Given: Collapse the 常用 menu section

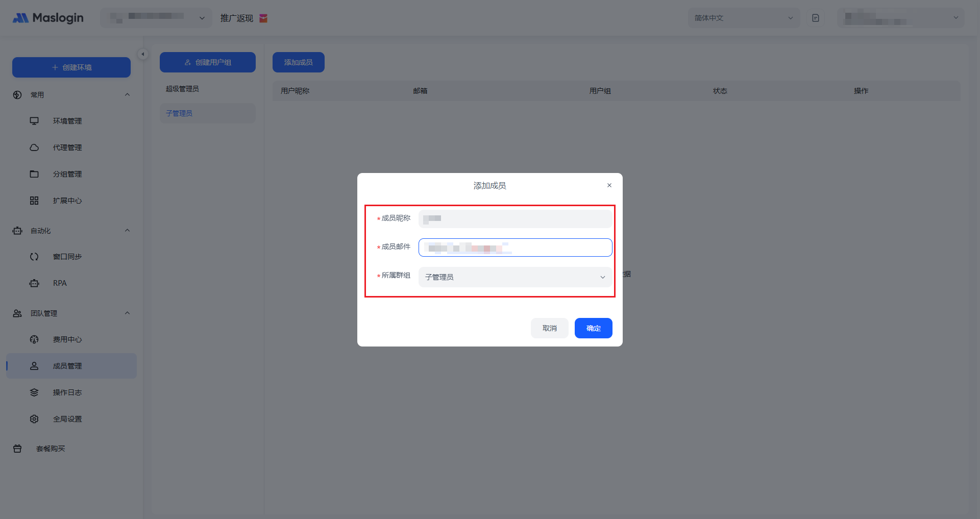Looking at the screenshot, I should 127,95.
